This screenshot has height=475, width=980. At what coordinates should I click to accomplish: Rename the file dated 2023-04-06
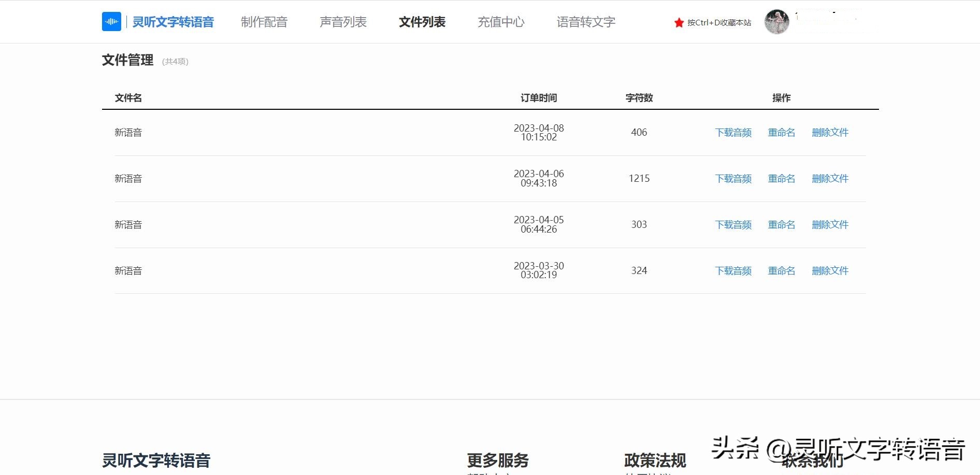click(781, 178)
